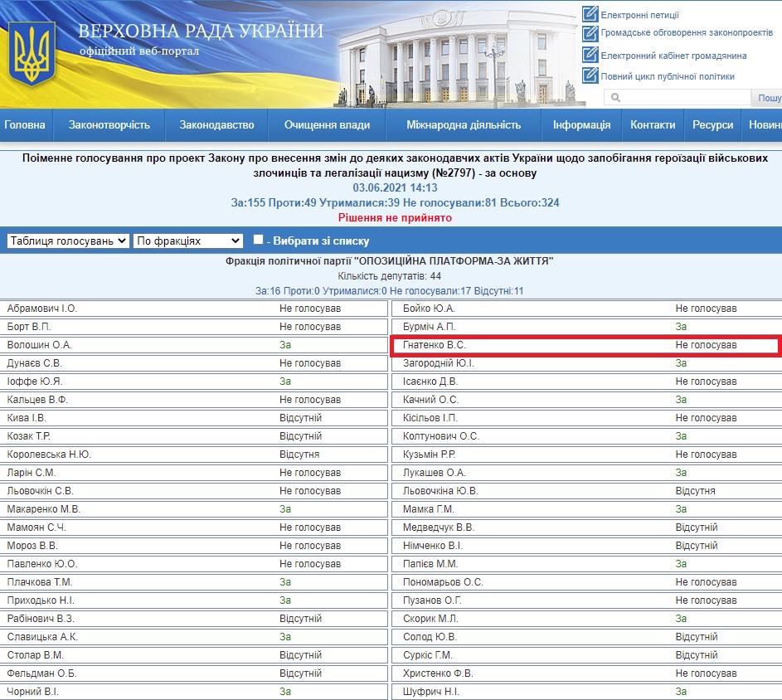Viewport: 782px width, 700px height.
Task: Open the Законотворчість menu item
Action: [109, 125]
